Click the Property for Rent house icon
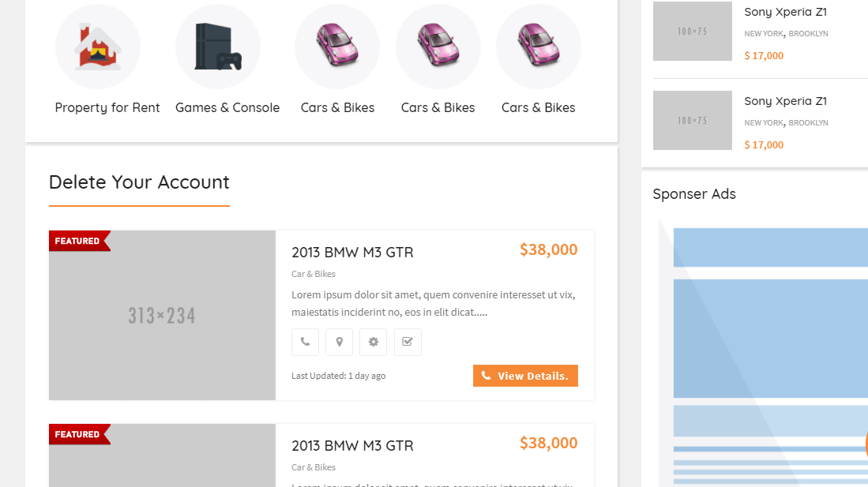The image size is (868, 487). pos(98,47)
